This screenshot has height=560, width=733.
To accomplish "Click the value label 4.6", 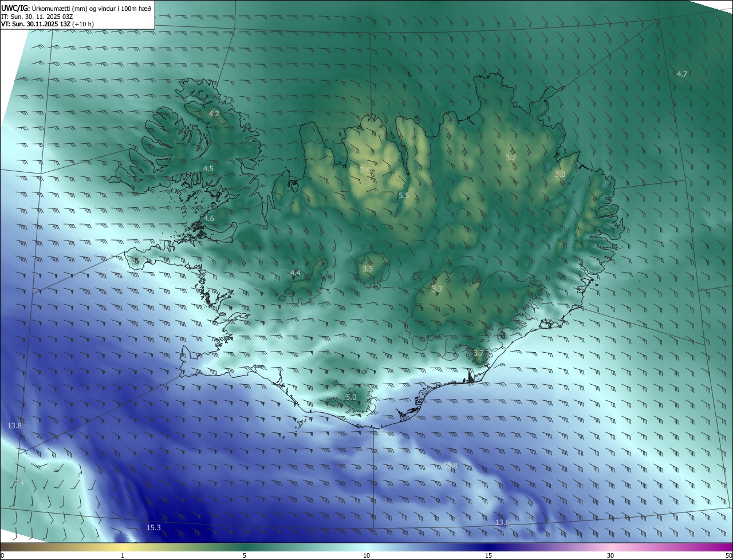I will [209, 219].
